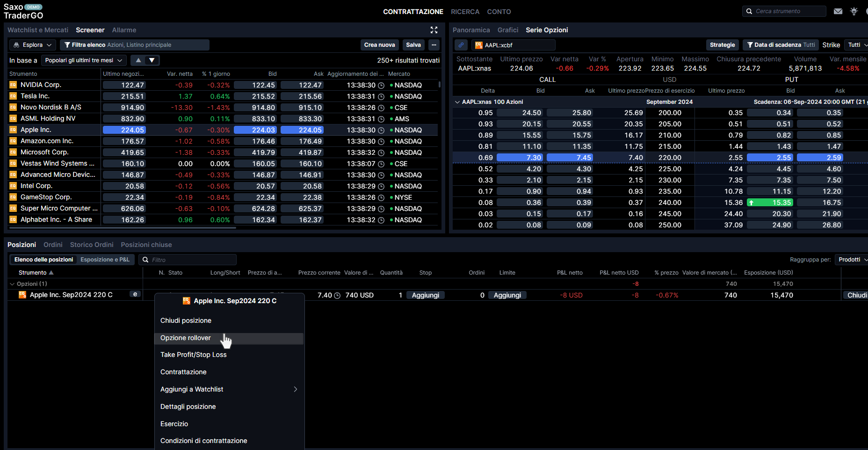Click the search magnifier in Cerca strumento

tap(749, 11)
